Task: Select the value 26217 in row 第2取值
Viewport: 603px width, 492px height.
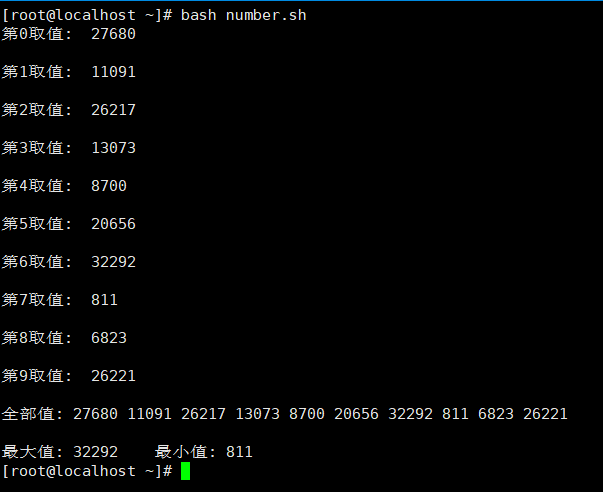Action: [113, 110]
